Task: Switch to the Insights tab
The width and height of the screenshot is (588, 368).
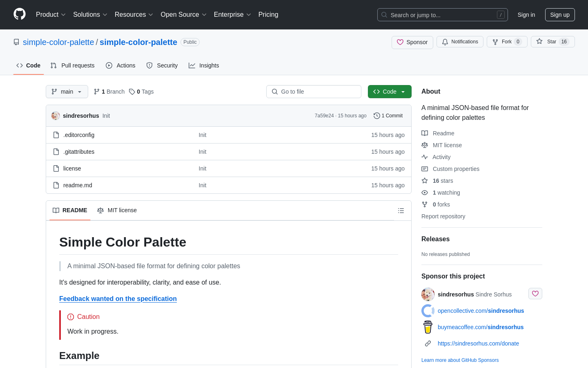Action: [204, 65]
